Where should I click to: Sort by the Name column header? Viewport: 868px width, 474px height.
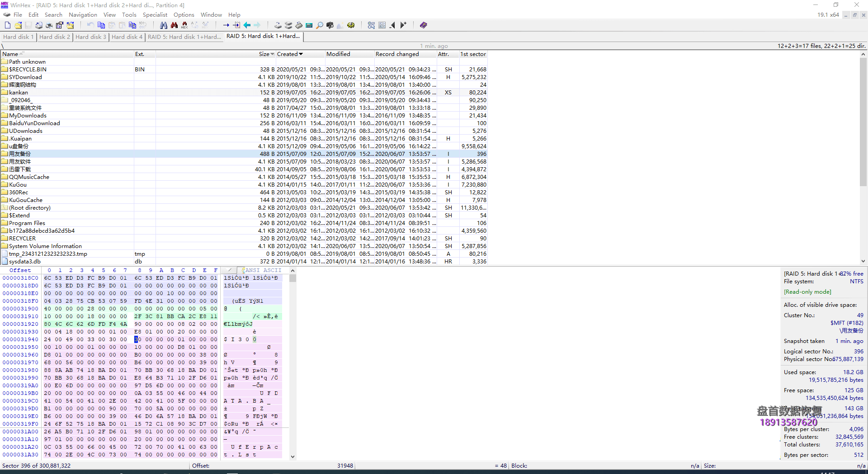(x=67, y=54)
